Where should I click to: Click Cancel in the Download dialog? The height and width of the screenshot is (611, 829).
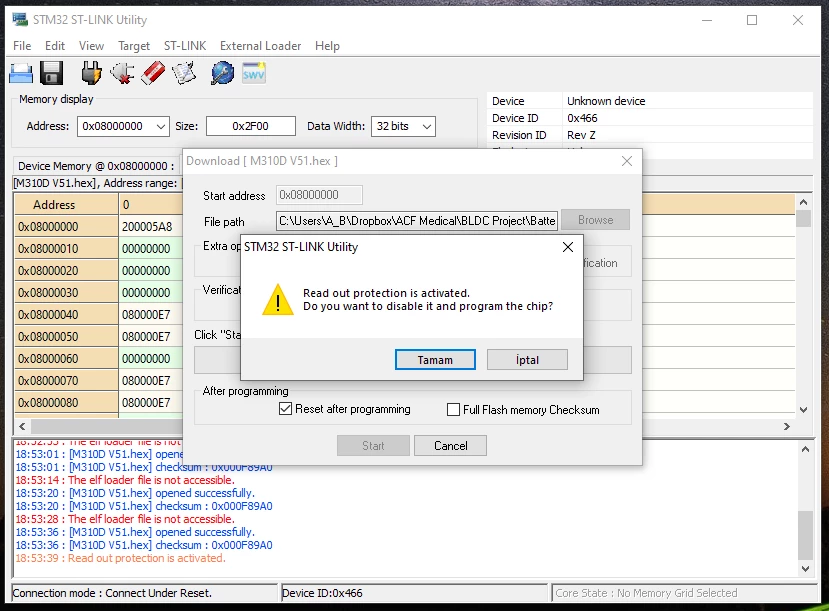(x=450, y=446)
